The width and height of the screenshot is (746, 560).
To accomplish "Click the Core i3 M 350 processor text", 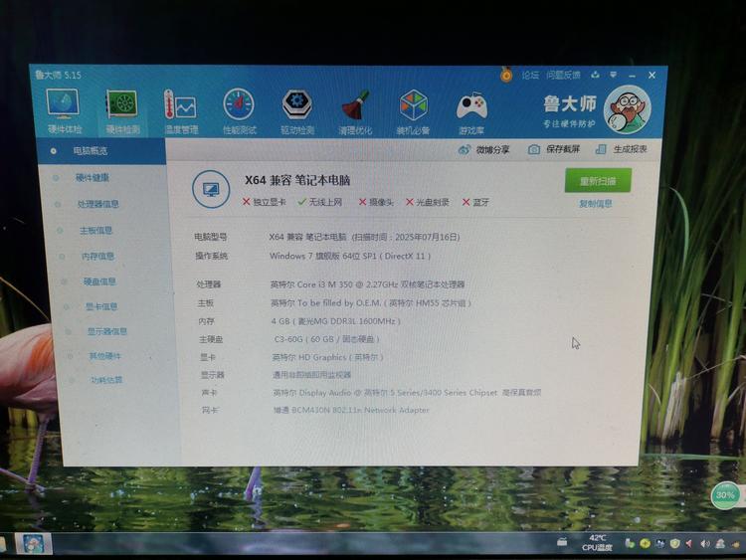I will coord(367,284).
